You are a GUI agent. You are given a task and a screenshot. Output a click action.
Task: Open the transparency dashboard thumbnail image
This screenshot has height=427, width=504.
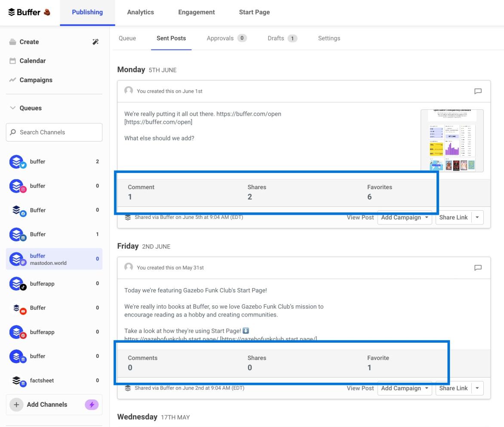[452, 141]
